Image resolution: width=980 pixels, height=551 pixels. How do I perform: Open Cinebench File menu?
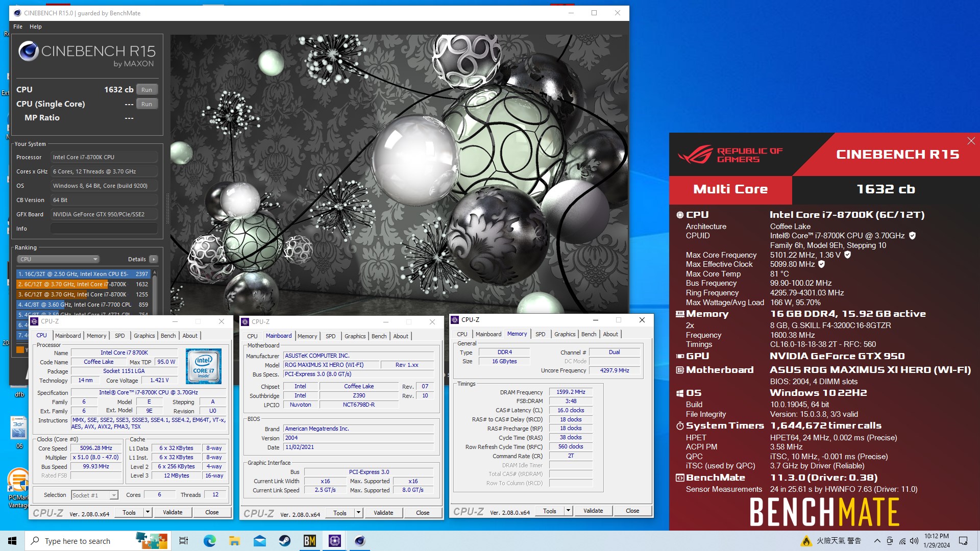18,27
